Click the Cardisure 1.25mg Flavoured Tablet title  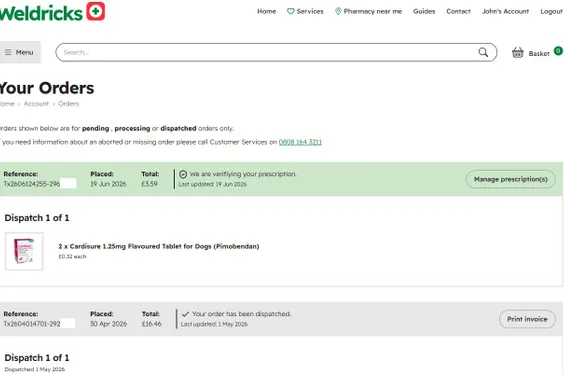(159, 247)
